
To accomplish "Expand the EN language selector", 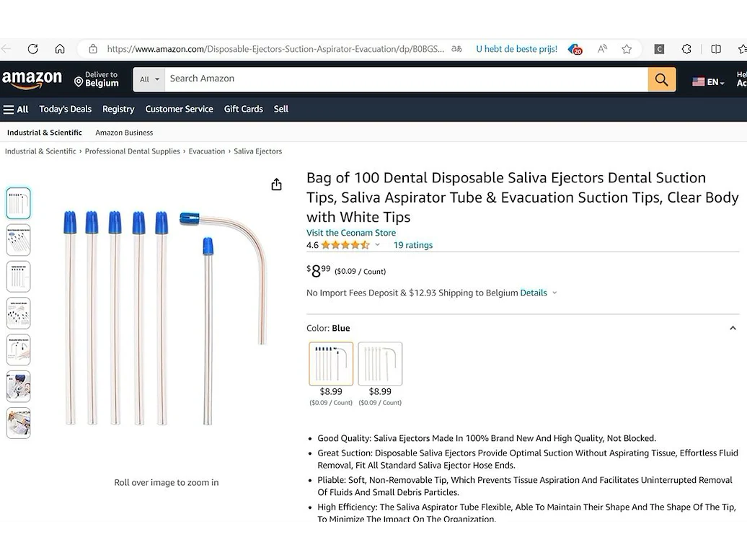I will pyautogui.click(x=708, y=82).
